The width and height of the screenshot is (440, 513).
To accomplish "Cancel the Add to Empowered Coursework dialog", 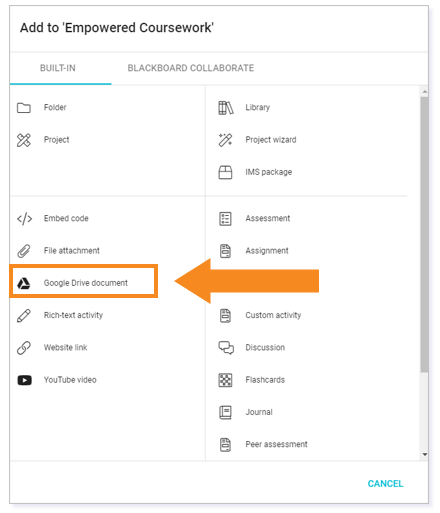I will pos(385,484).
